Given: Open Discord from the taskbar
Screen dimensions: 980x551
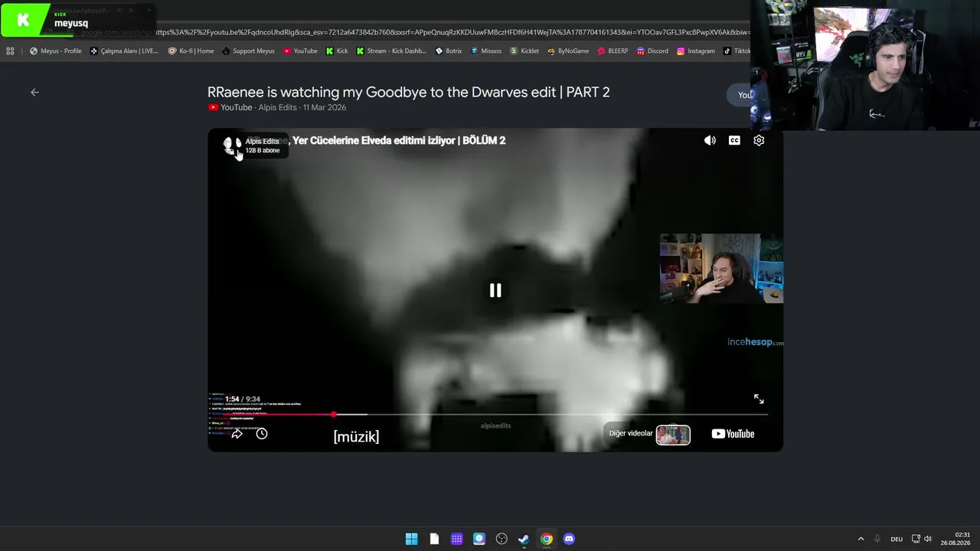Looking at the screenshot, I should (x=569, y=539).
